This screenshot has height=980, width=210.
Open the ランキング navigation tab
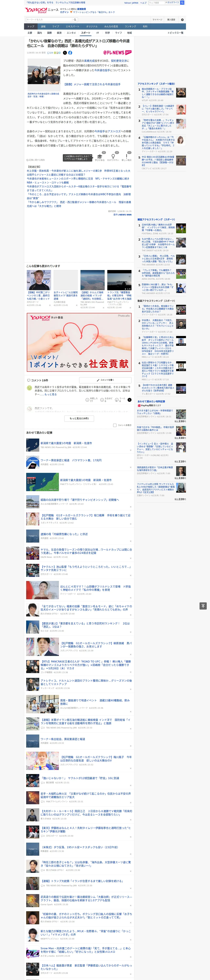tap(130, 27)
